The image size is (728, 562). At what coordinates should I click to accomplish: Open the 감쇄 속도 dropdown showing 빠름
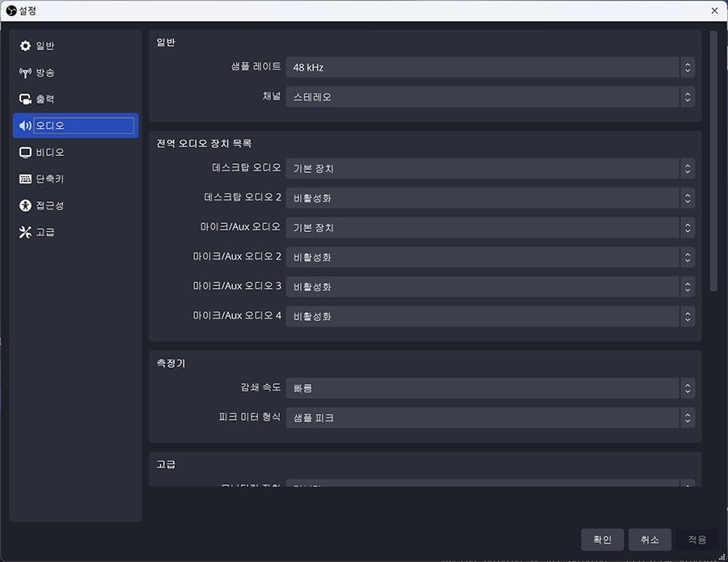coord(490,388)
